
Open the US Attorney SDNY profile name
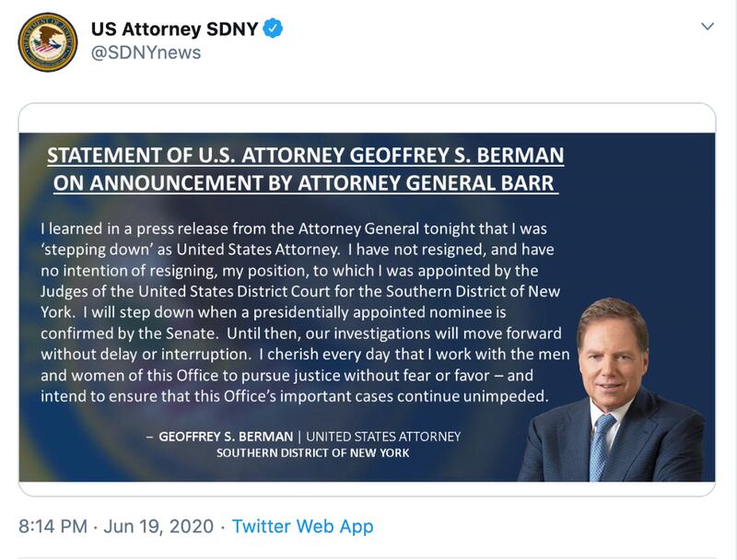pyautogui.click(x=173, y=29)
